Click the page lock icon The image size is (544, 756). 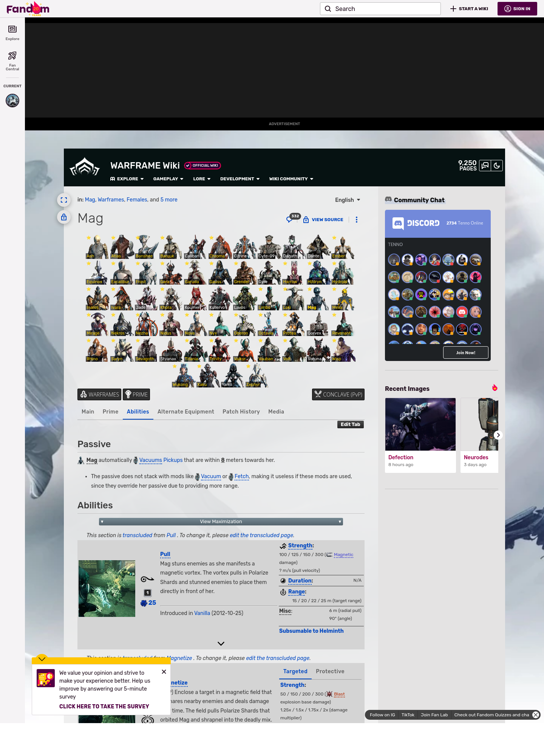(64, 217)
